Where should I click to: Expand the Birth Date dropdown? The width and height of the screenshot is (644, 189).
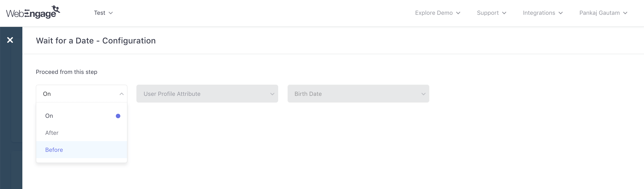point(358,94)
